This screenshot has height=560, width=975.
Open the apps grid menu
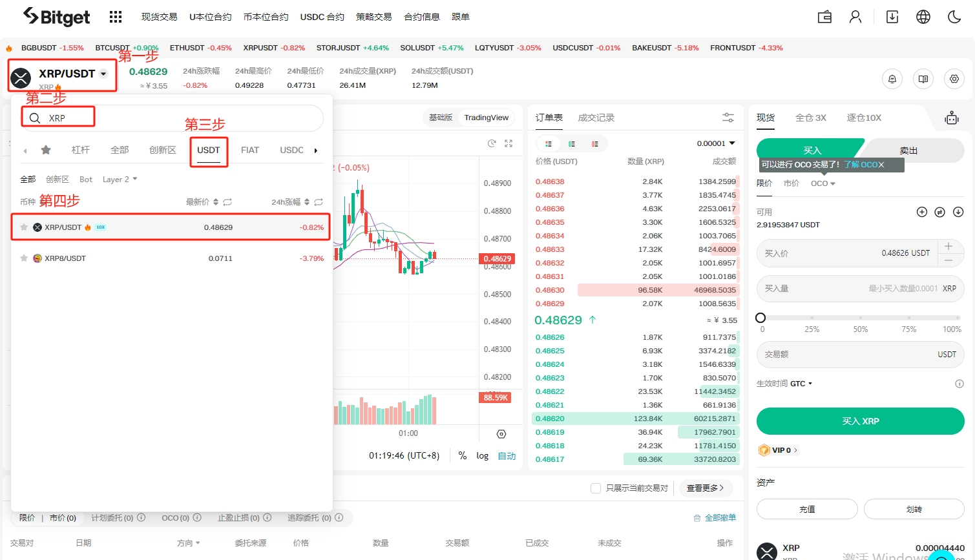tap(116, 17)
